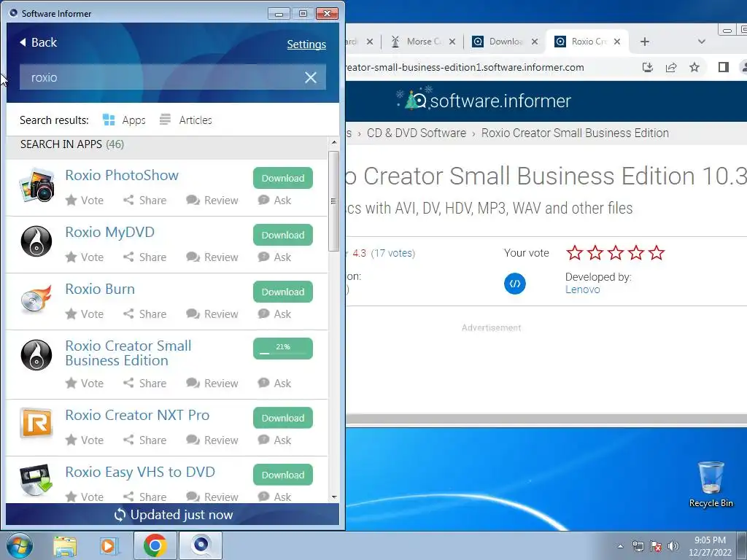Rate one star under Your vote
The image size is (747, 560).
[575, 252]
